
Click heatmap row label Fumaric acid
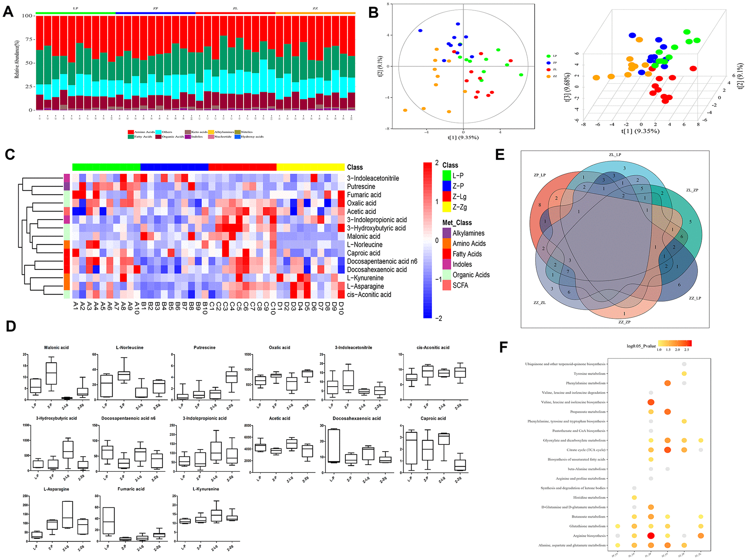[364, 195]
